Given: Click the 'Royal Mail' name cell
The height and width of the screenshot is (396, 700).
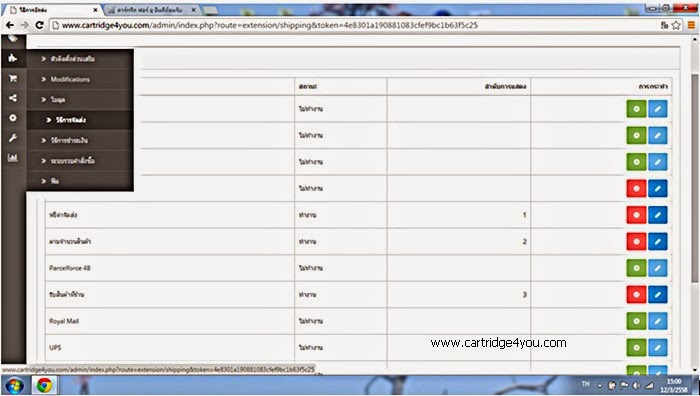Looking at the screenshot, I should (x=170, y=321).
